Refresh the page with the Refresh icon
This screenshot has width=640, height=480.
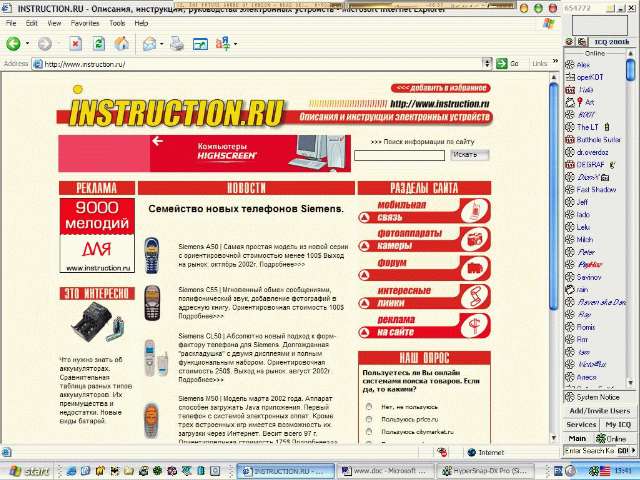click(98, 44)
